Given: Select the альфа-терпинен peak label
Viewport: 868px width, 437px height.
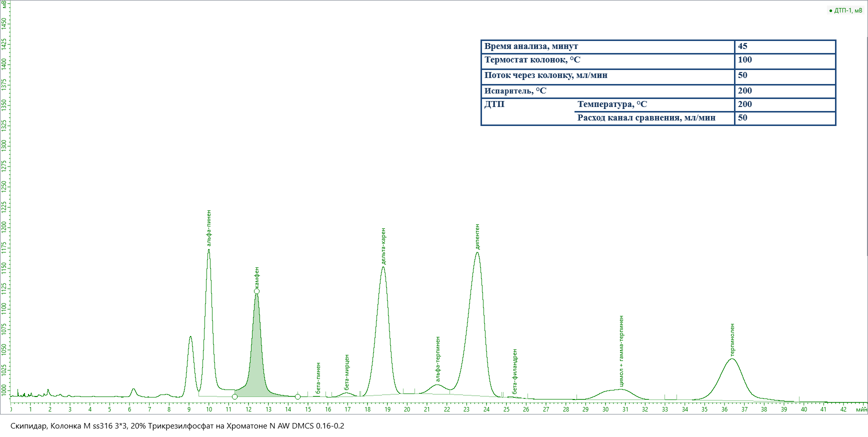Looking at the screenshot, I should [438, 359].
